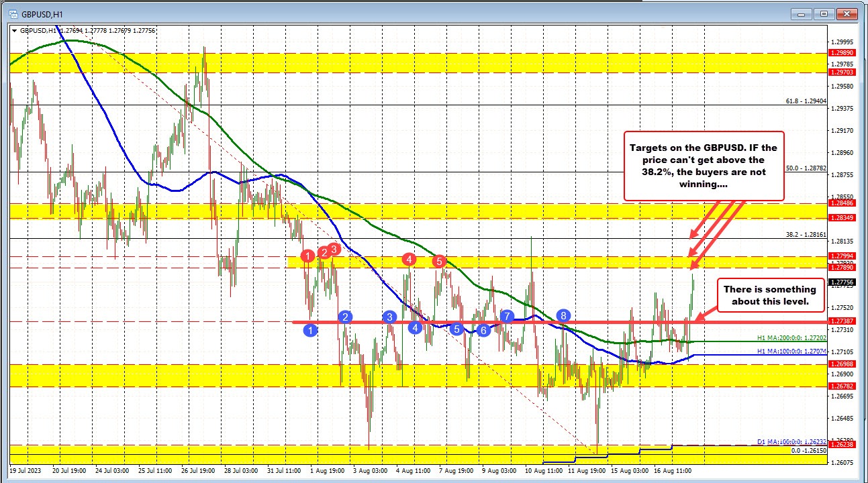
Task: Click the "There is something about this level" callout
Action: pos(770,295)
